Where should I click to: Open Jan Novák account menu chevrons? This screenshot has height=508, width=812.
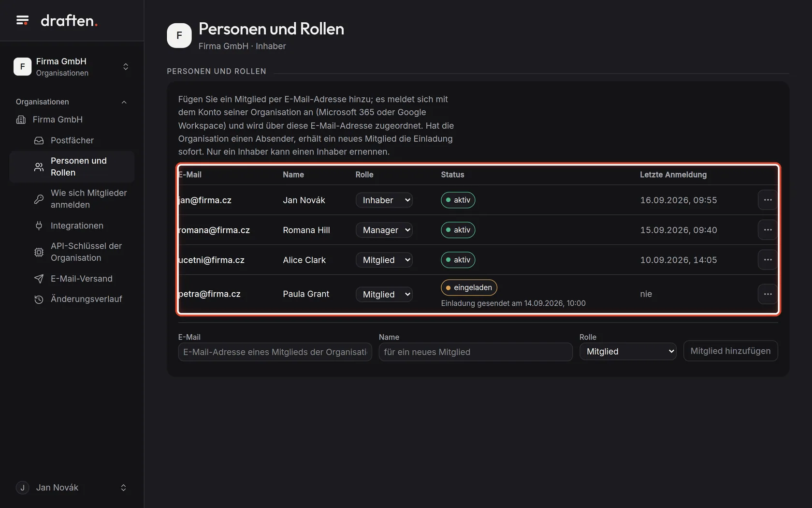123,488
